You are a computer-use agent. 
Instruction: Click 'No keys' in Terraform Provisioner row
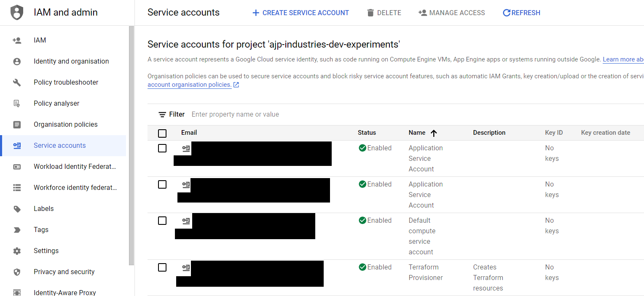(x=552, y=272)
